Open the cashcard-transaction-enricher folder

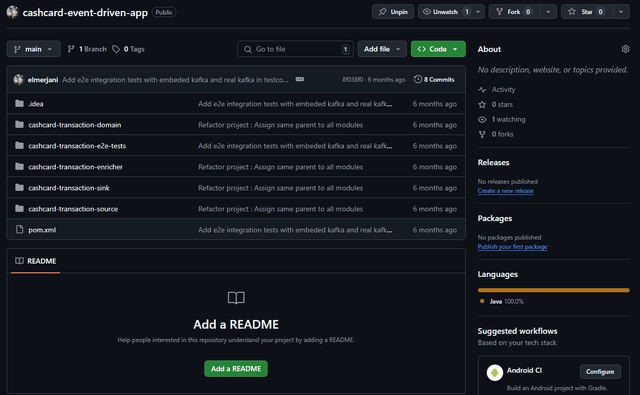pos(76,167)
